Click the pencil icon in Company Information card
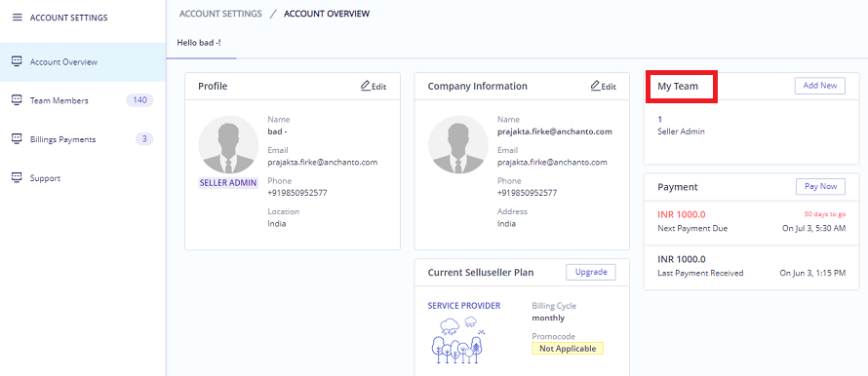This screenshot has width=868, height=376. click(595, 86)
